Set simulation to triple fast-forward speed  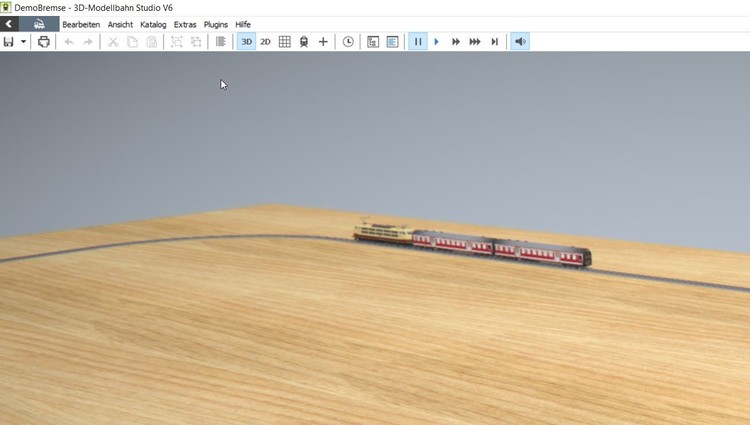point(475,42)
